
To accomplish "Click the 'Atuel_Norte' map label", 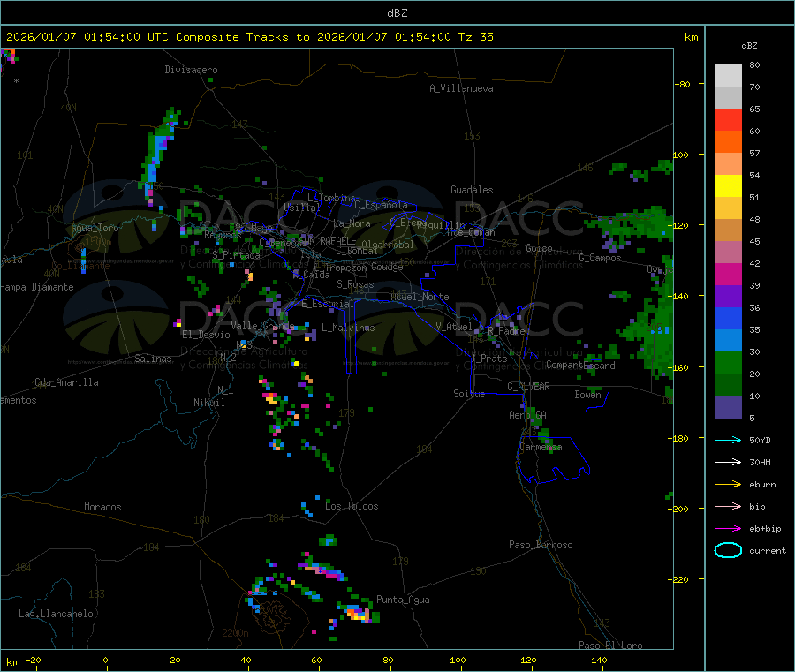I will pyautogui.click(x=420, y=297).
